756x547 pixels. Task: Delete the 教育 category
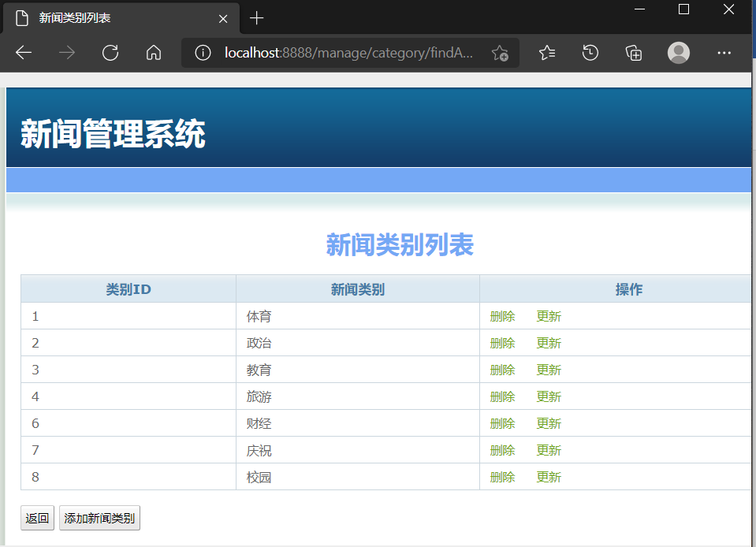(502, 370)
